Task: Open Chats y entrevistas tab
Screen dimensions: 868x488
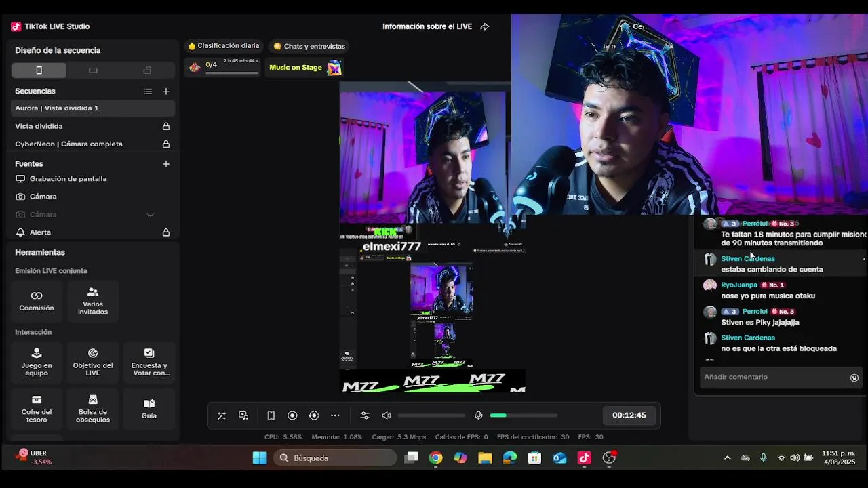Action: coord(309,46)
